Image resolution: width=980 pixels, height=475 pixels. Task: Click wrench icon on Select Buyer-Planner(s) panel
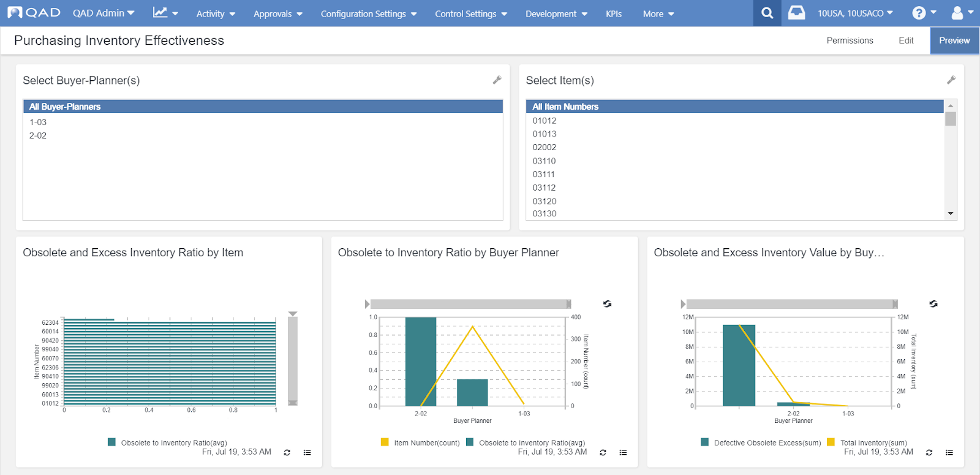tap(497, 80)
